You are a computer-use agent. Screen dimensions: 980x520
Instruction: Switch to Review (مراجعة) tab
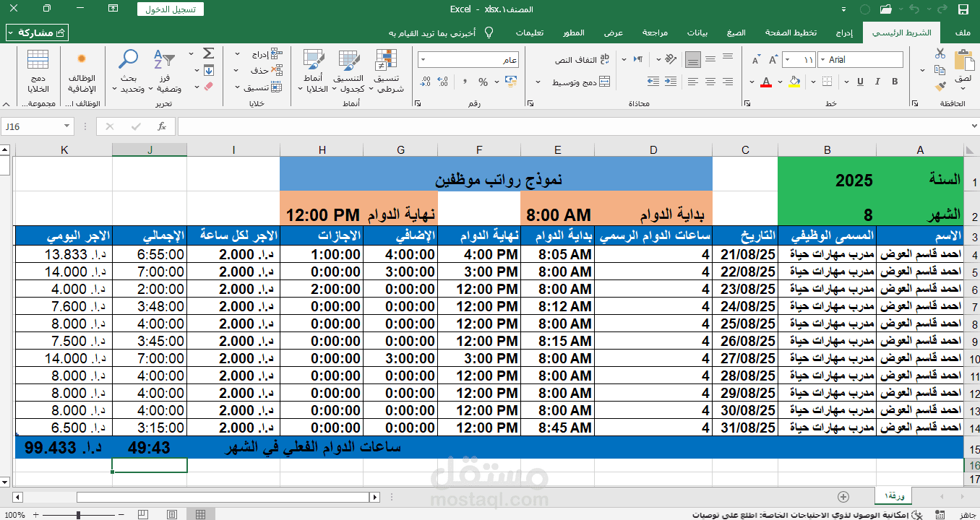[x=655, y=33]
